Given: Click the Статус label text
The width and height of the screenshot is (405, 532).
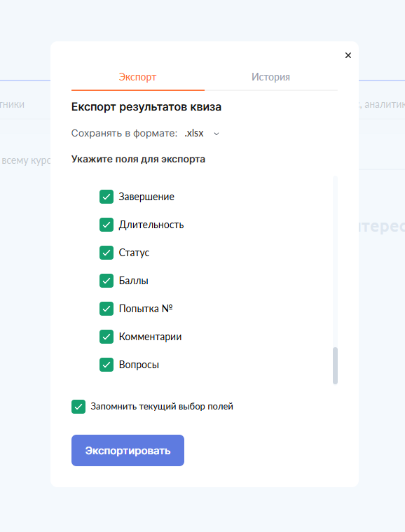Looking at the screenshot, I should click(134, 253).
